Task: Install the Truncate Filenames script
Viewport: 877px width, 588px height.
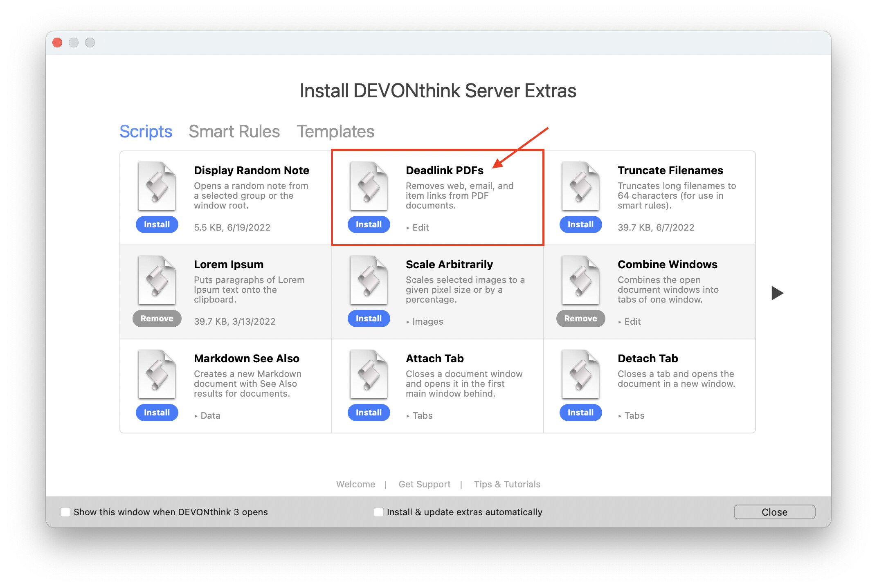Action: click(581, 224)
